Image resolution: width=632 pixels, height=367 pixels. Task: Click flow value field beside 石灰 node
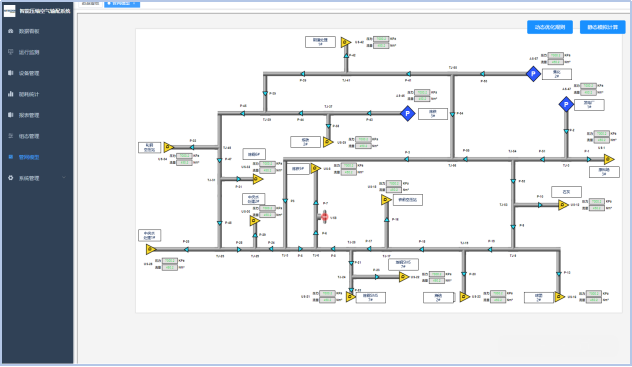[x=597, y=208]
